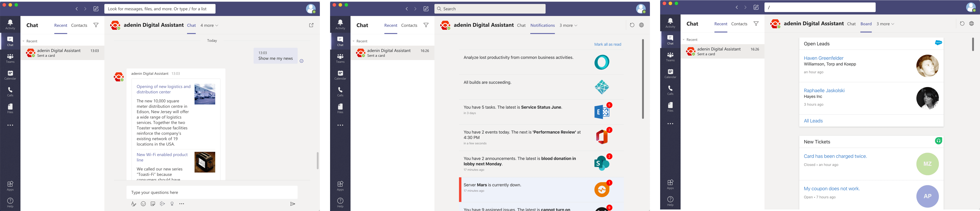Open Files in the left window sidebar
Image resolution: width=980 pixels, height=211 pixels.
(10, 109)
